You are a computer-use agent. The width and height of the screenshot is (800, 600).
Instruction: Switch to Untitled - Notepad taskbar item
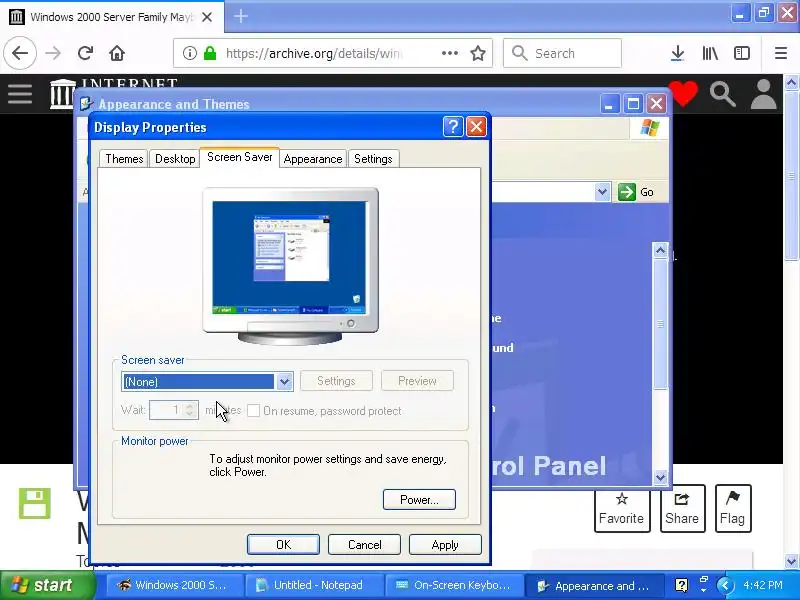313,585
